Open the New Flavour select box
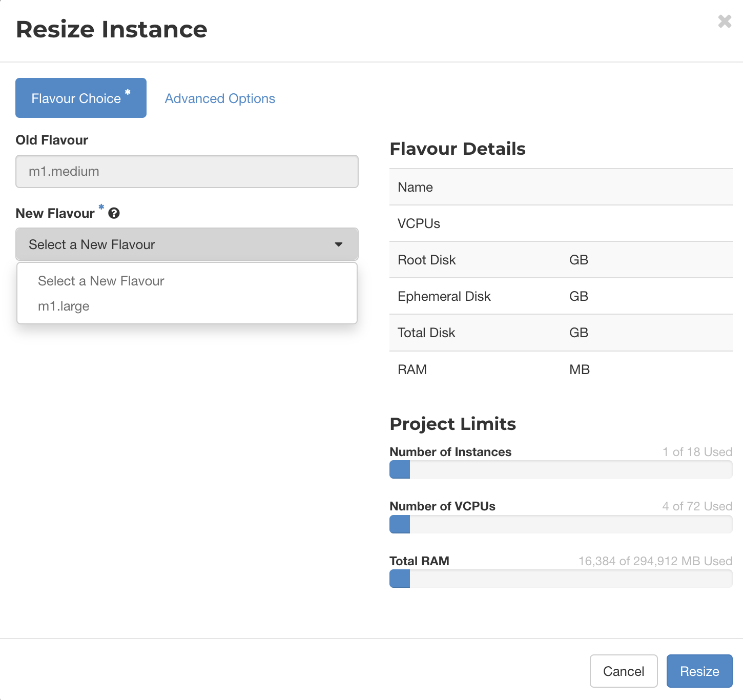The image size is (743, 700). (187, 244)
